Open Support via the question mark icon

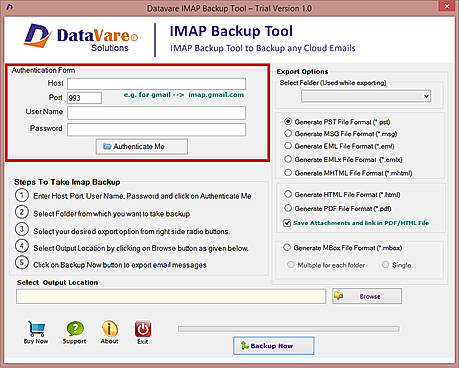click(x=75, y=329)
